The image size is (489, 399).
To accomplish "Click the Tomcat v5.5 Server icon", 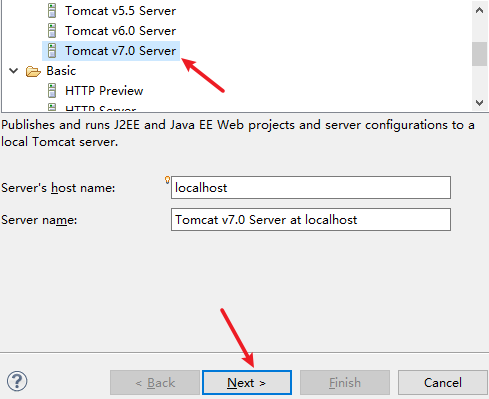I will pos(52,11).
